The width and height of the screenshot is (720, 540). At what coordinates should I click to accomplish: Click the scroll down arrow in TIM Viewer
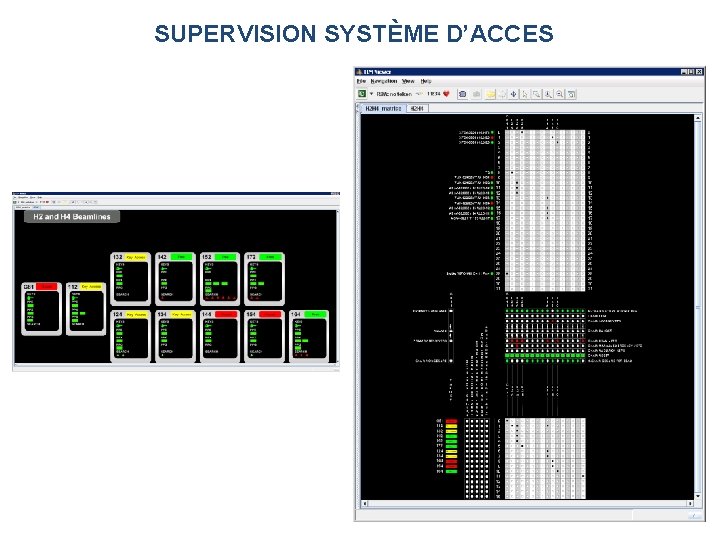(698, 496)
